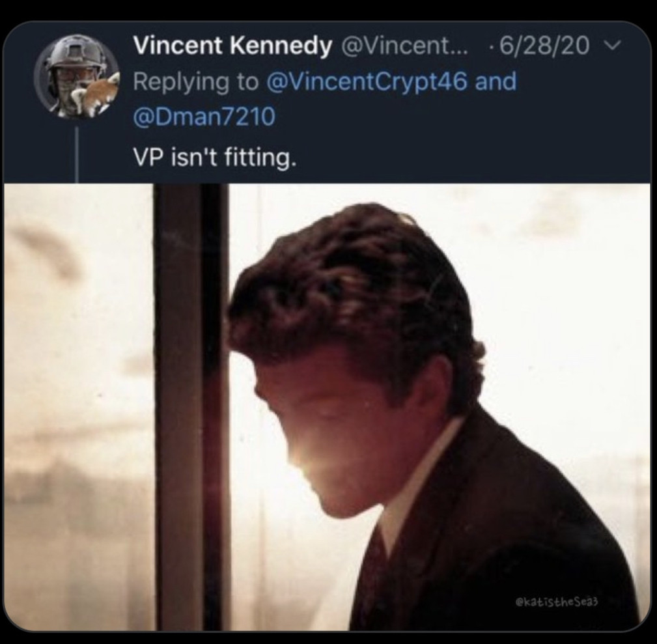
Task: Open the @Dman7210 mention
Action: pyautogui.click(x=204, y=117)
